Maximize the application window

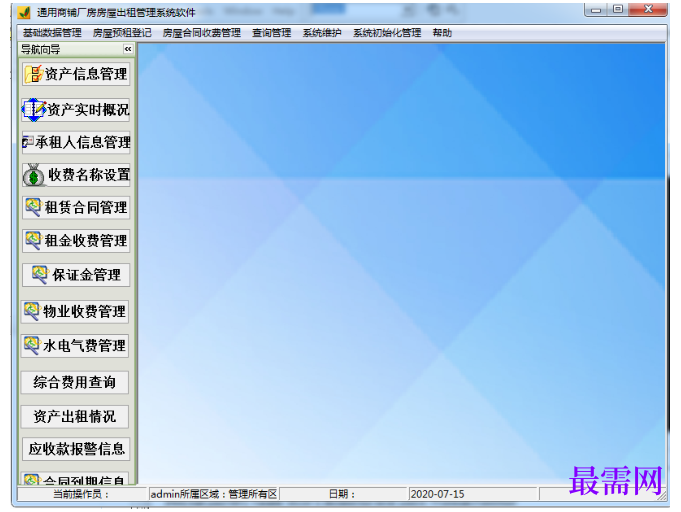coord(618,10)
